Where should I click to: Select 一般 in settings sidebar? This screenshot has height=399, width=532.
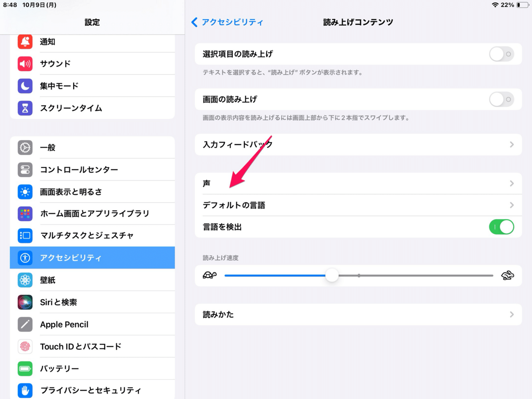pyautogui.click(x=92, y=148)
